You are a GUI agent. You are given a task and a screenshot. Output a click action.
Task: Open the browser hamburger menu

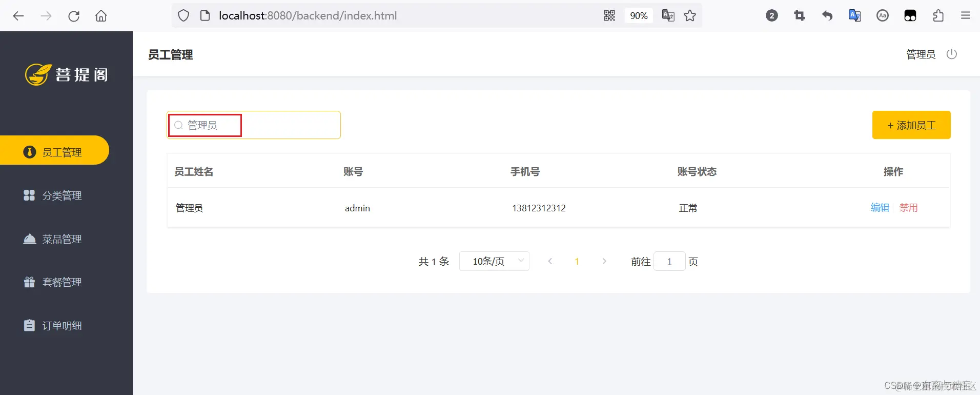(x=966, y=16)
